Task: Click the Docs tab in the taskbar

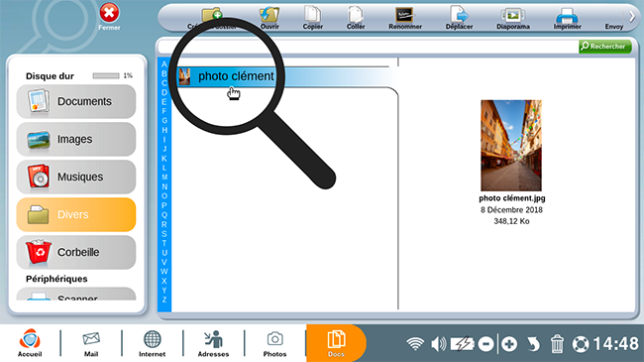Action: pyautogui.click(x=336, y=343)
